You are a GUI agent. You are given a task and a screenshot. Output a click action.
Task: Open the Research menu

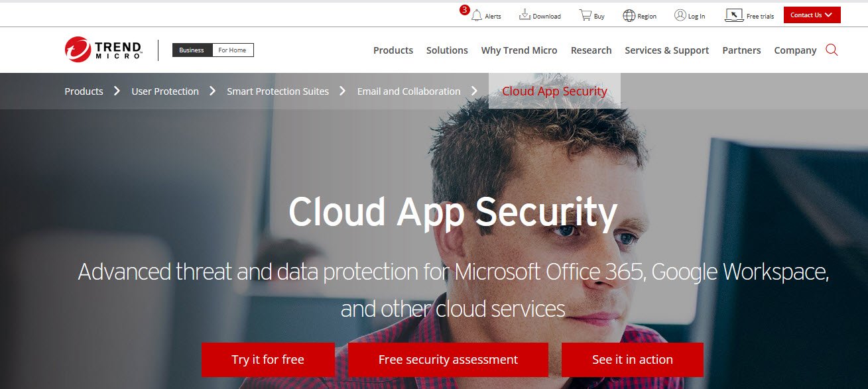click(591, 50)
